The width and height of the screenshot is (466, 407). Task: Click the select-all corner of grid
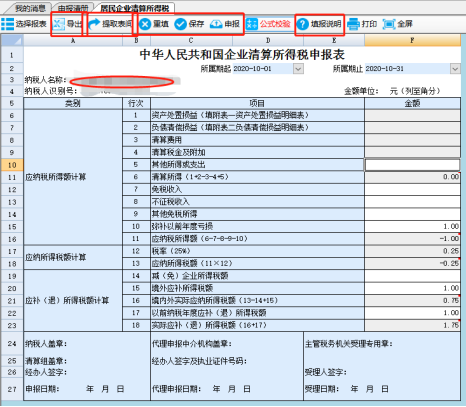pos(12,40)
